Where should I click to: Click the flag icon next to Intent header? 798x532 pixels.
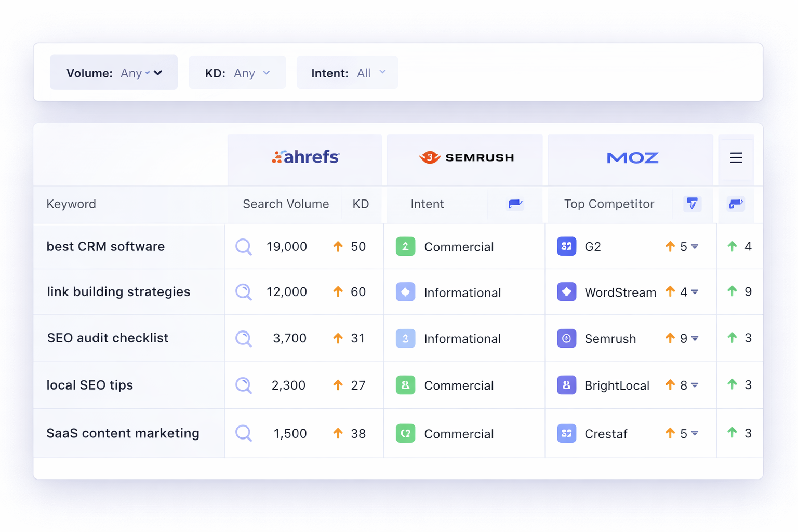(515, 204)
